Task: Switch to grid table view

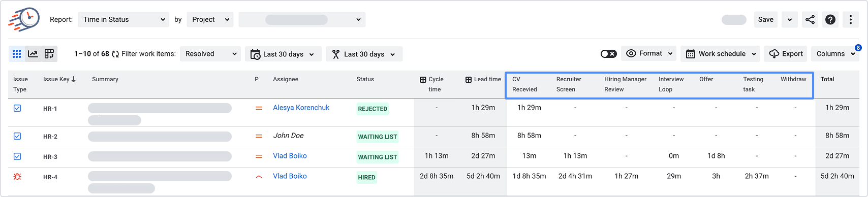Action: pyautogui.click(x=17, y=54)
